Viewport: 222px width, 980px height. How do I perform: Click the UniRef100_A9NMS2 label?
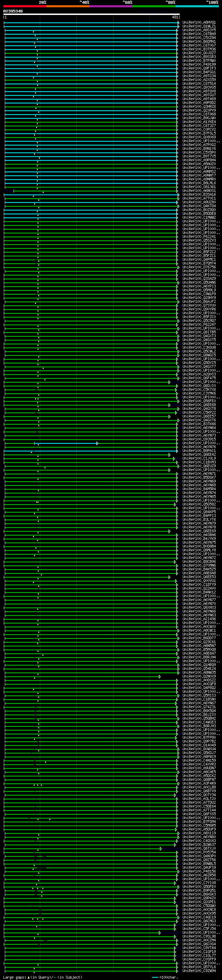pyautogui.click(x=199, y=172)
